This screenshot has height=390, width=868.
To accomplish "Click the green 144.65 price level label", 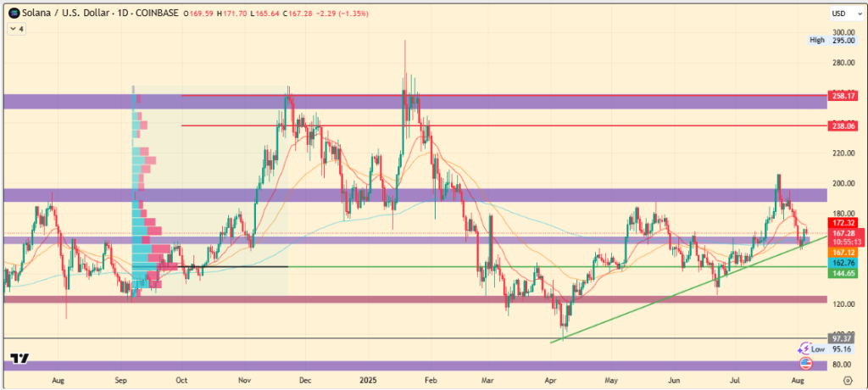I will (x=844, y=273).
